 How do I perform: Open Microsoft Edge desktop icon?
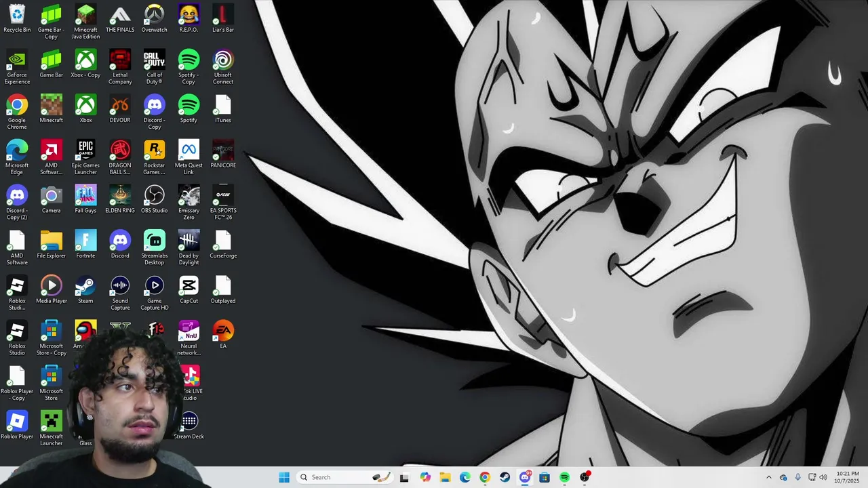(x=17, y=157)
